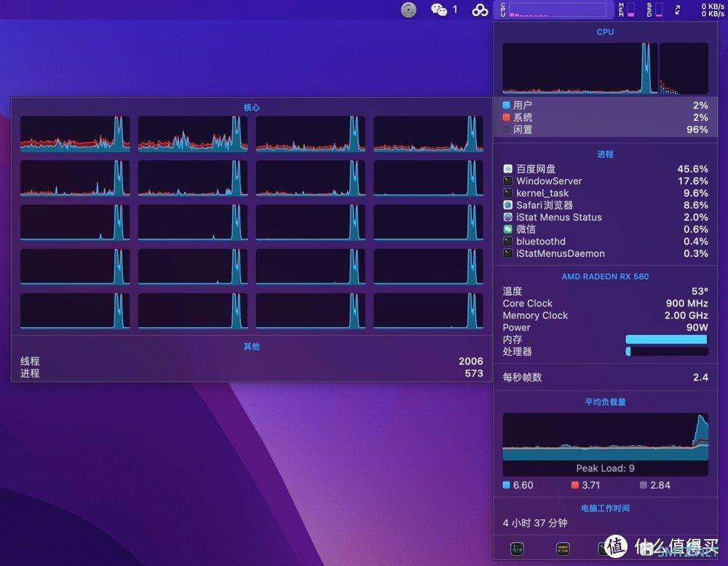Click the iStatMenusDaemon process name

pyautogui.click(x=561, y=253)
